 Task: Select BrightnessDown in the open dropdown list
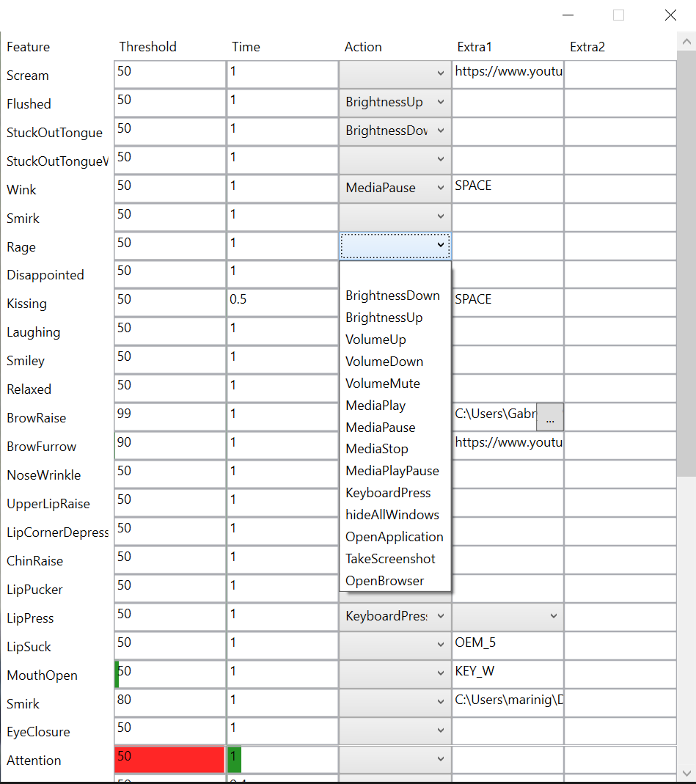pyautogui.click(x=395, y=296)
